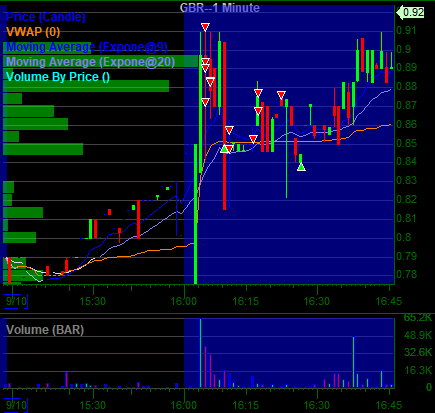Click the green buy triangle on VWAP near 16:10
The width and height of the screenshot is (435, 413).
pyautogui.click(x=225, y=149)
